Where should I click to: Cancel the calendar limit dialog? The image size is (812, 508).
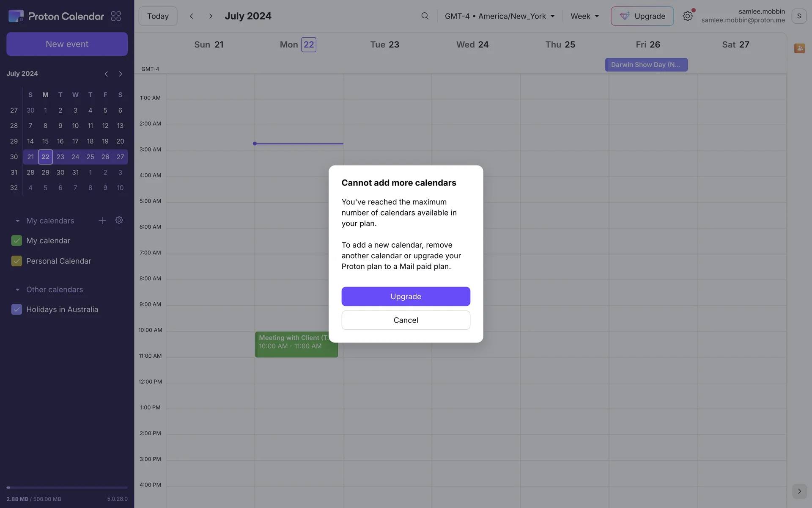click(x=406, y=320)
